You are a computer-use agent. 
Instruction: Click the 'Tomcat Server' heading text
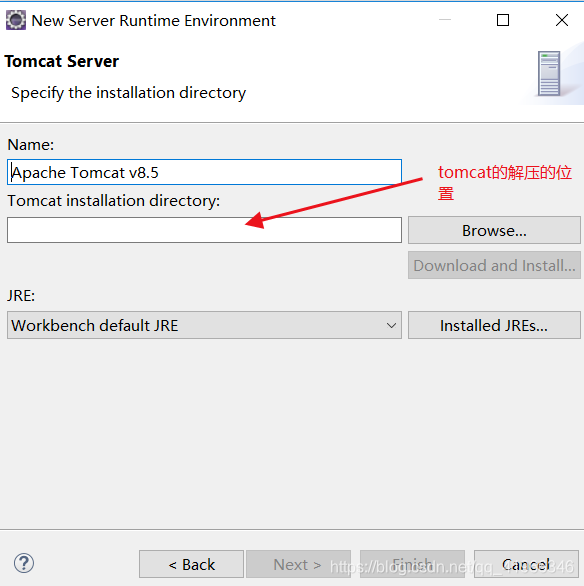[x=62, y=61]
